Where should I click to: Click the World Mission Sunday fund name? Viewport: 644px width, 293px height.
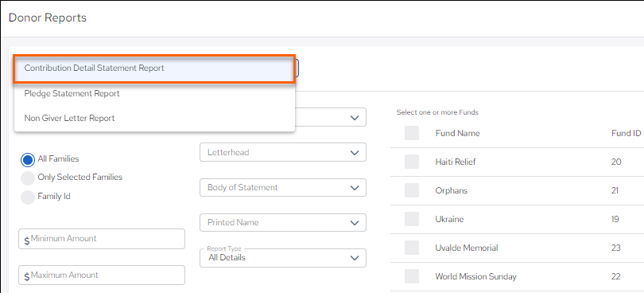[x=475, y=276]
